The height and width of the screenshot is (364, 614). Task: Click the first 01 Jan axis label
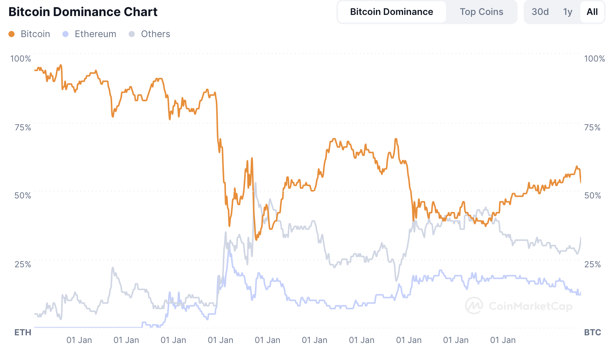click(79, 340)
